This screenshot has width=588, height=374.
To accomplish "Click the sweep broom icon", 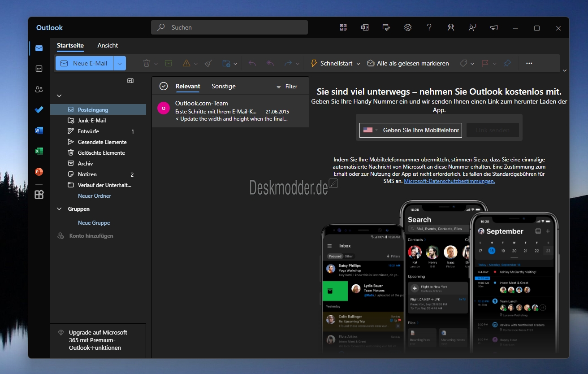I will point(208,63).
